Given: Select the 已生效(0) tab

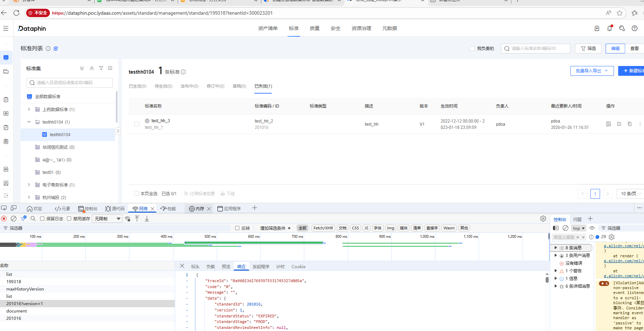Looking at the screenshot, I should (x=137, y=86).
